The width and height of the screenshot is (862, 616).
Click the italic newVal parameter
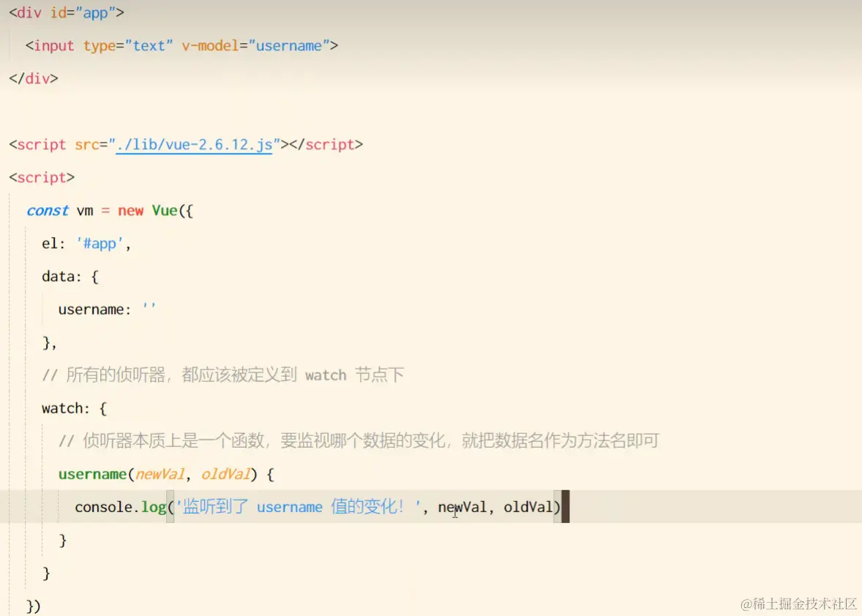pyautogui.click(x=160, y=474)
